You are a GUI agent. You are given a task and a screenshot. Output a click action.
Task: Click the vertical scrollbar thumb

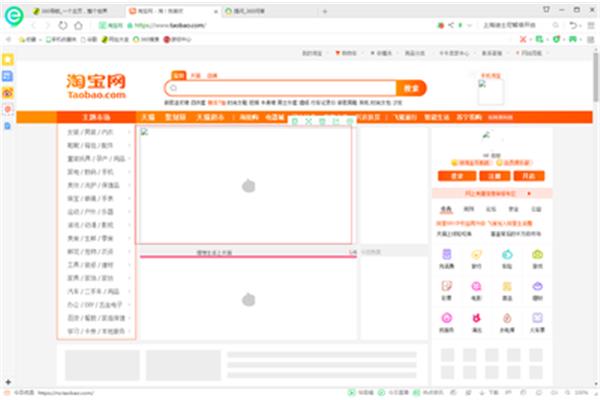tap(596, 77)
